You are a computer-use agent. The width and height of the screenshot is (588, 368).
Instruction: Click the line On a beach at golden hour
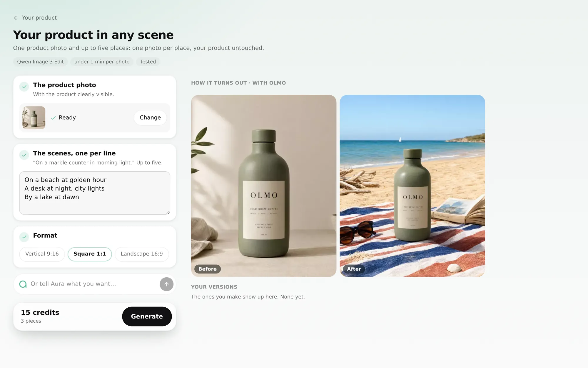pos(65,180)
